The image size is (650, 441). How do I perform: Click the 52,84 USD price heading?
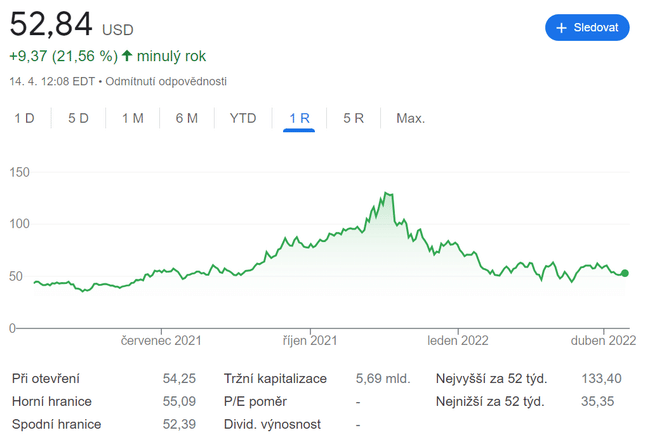70,25
